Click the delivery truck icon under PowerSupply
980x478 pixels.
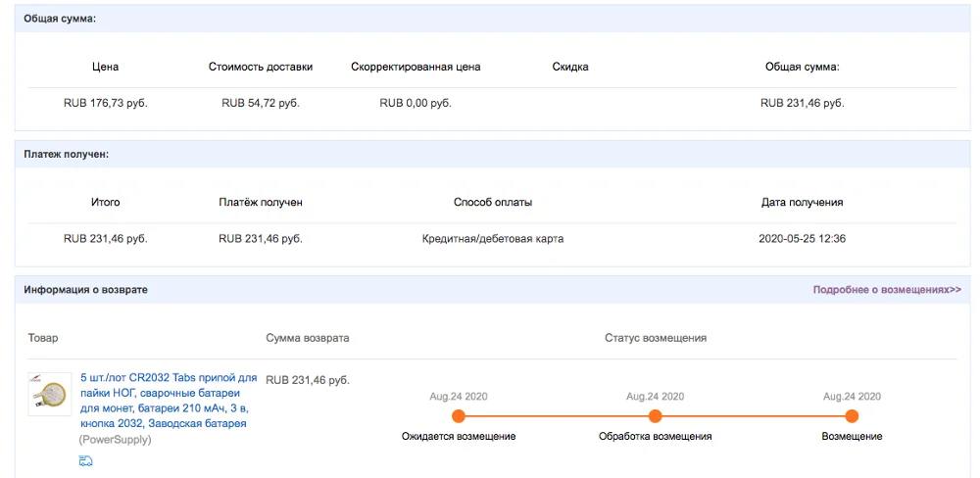pos(86,460)
